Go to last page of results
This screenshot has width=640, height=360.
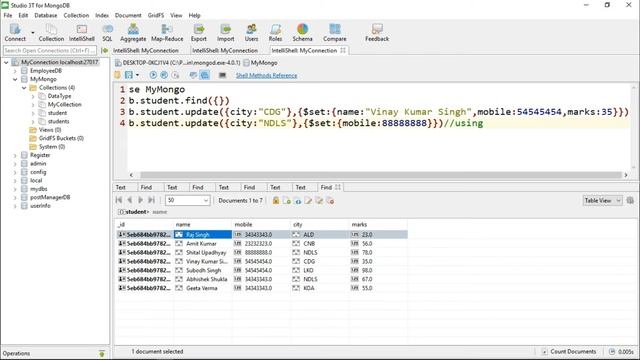pyautogui.click(x=151, y=200)
